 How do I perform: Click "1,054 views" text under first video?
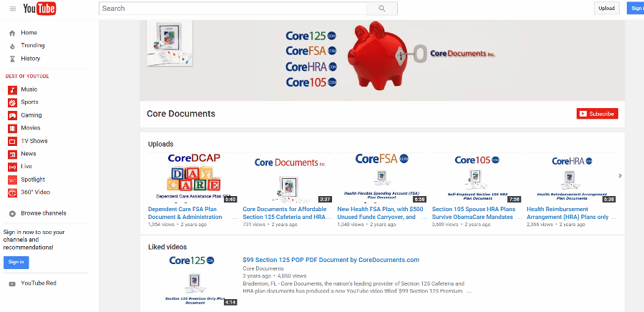point(161,225)
